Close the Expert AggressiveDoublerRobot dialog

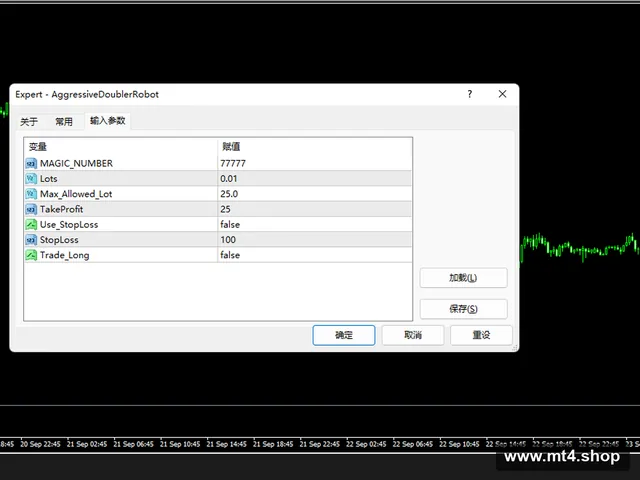(x=502, y=94)
